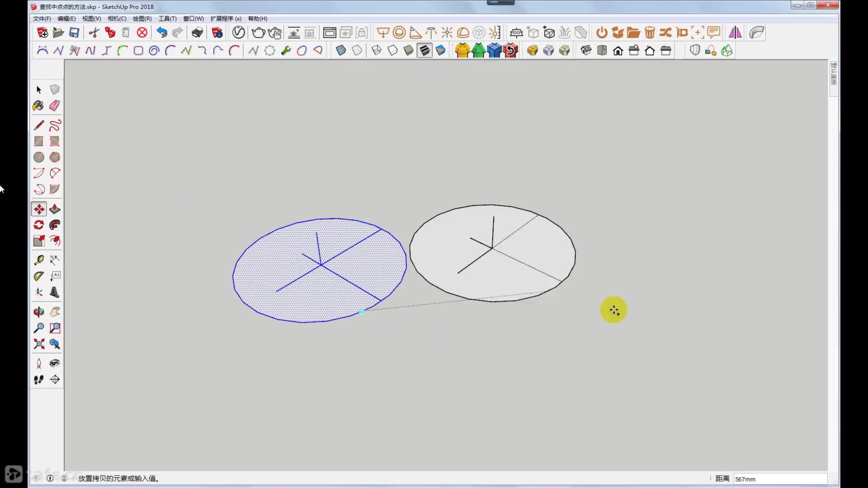This screenshot has width=868, height=488.
Task: Pick the Follow Me tool
Action: point(55,225)
